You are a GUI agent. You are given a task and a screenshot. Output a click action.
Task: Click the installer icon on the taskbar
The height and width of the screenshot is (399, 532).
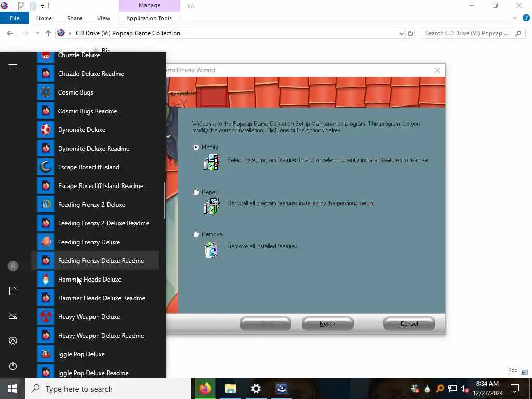click(281, 389)
